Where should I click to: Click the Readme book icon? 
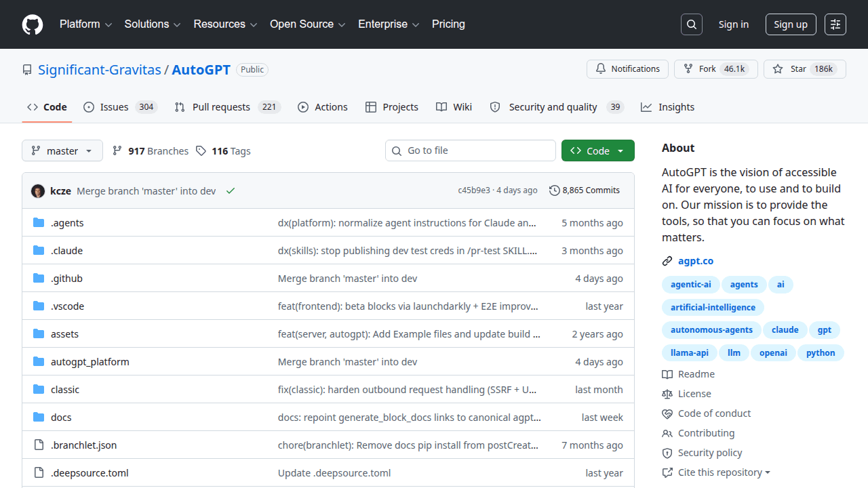click(x=667, y=374)
